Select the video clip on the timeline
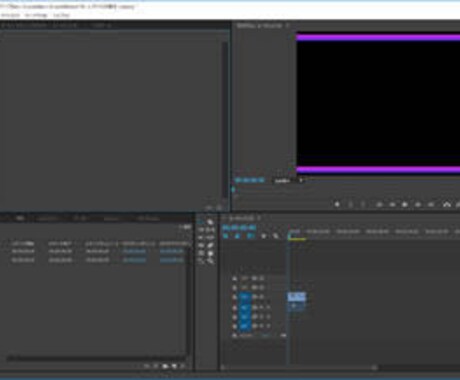The height and width of the screenshot is (380, 460). pos(297,297)
